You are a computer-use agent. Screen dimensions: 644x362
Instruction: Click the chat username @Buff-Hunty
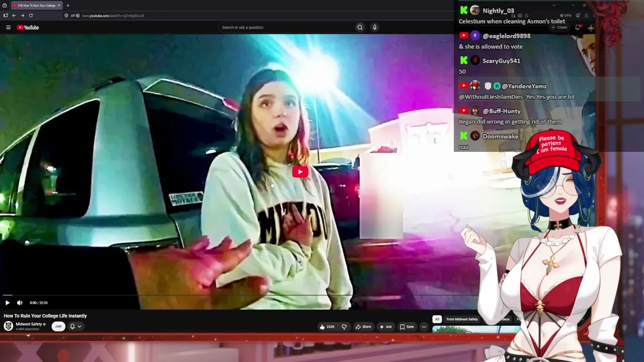pos(501,111)
